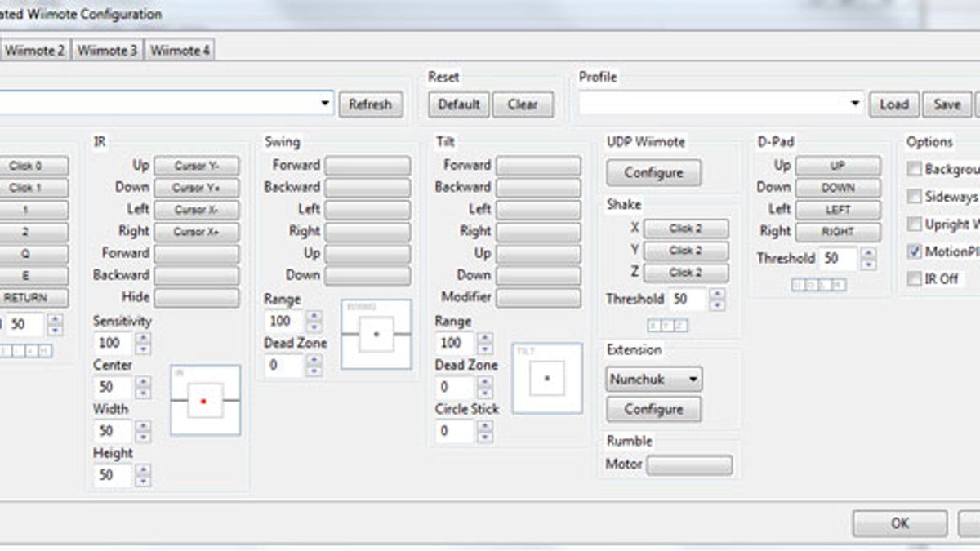Image resolution: width=980 pixels, height=551 pixels.
Task: Enable the Background input checkbox
Action: (915, 170)
